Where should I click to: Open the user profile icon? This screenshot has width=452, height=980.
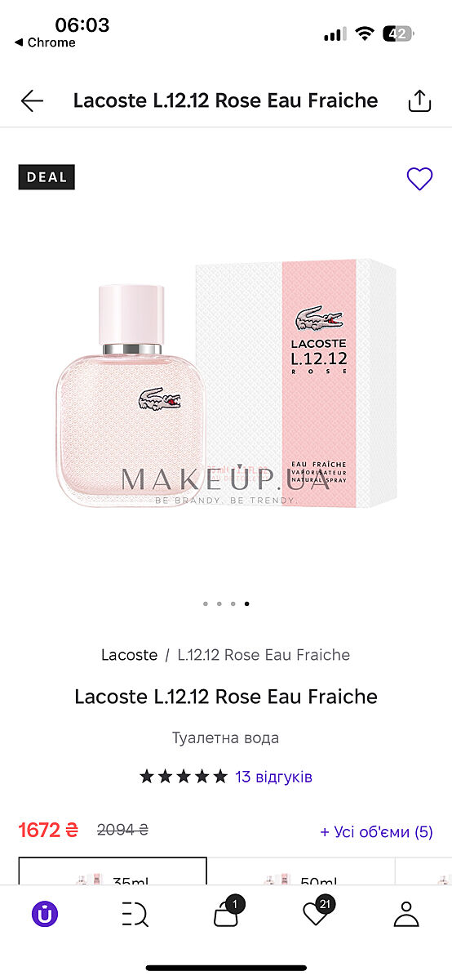pos(406,914)
